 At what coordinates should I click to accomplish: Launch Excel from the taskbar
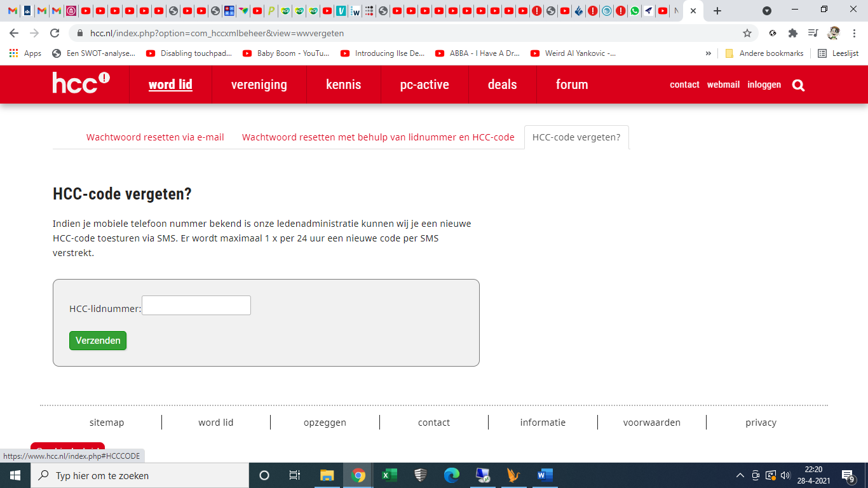pos(390,475)
